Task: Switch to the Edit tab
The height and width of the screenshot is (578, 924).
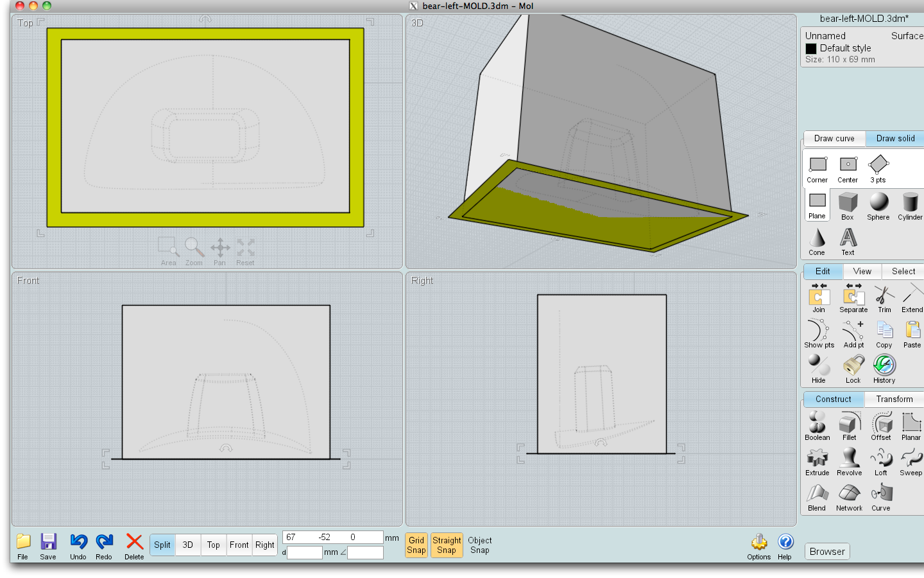Action: point(823,272)
